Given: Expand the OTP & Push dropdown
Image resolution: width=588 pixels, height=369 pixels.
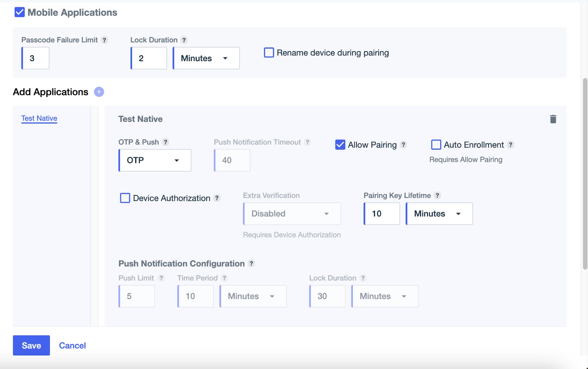Looking at the screenshot, I should (x=155, y=160).
